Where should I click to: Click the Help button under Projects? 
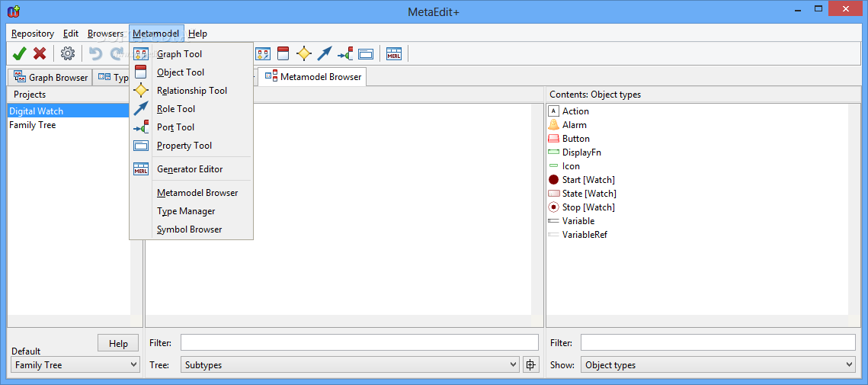pos(118,344)
